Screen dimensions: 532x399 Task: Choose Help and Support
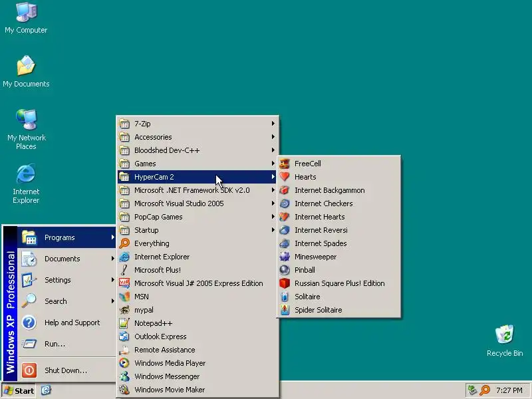click(x=67, y=323)
